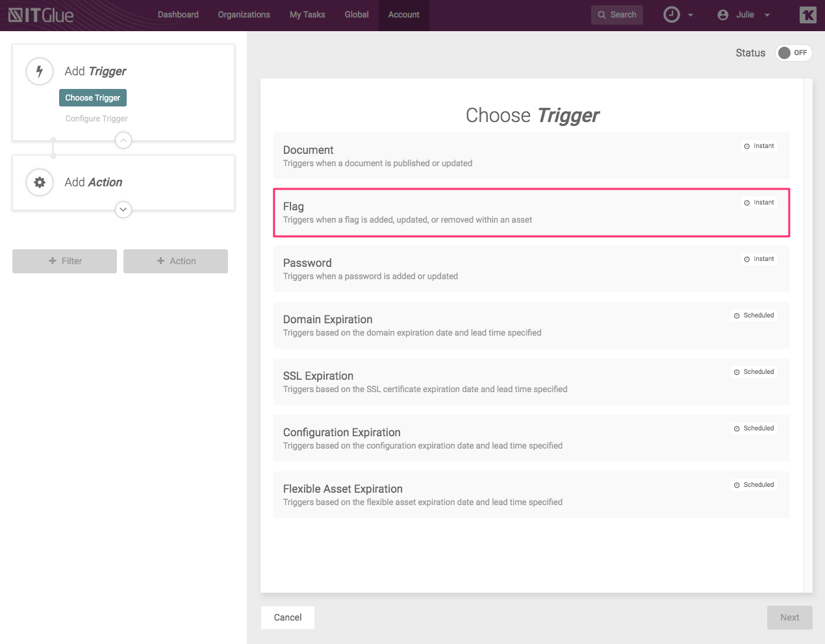
Task: Pick the Password trigger option
Action: click(x=531, y=269)
